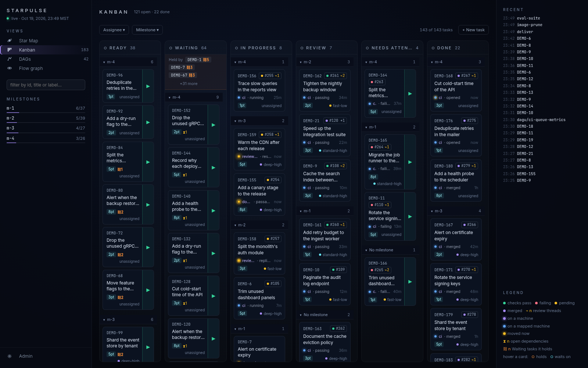Image resolution: width=588 pixels, height=368 pixels.
Task: Click the play arrow on DEMO-164
Action: tap(410, 93)
